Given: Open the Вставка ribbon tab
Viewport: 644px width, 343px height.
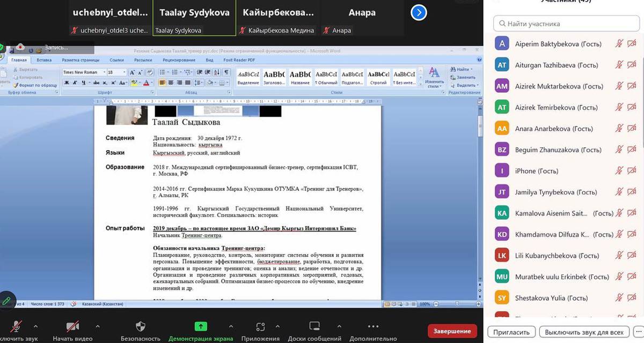Looking at the screenshot, I should point(44,60).
